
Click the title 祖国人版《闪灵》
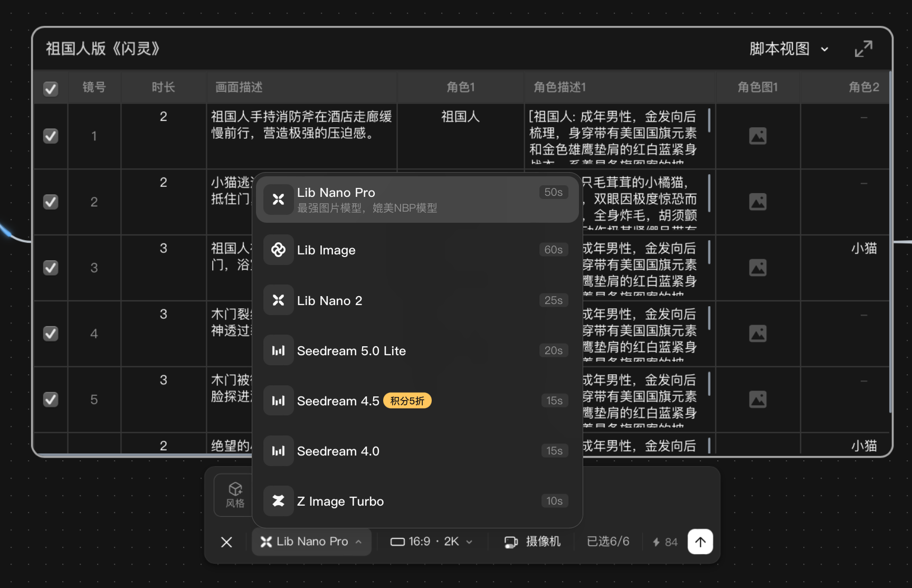(x=103, y=49)
